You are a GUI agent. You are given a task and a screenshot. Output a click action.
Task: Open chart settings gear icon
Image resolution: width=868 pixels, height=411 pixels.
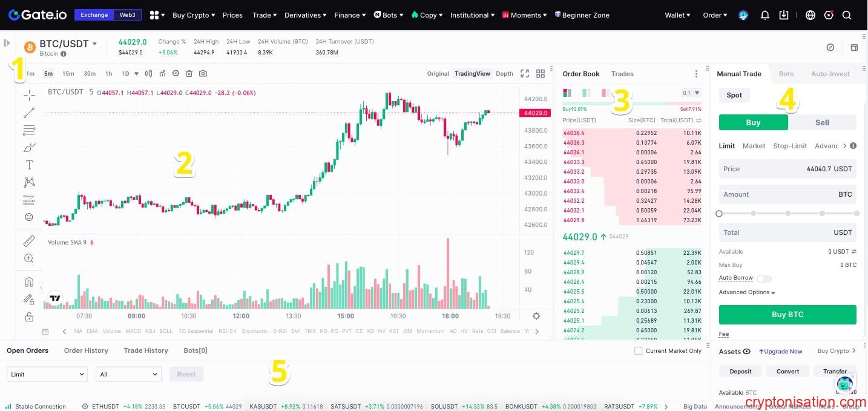coord(536,316)
